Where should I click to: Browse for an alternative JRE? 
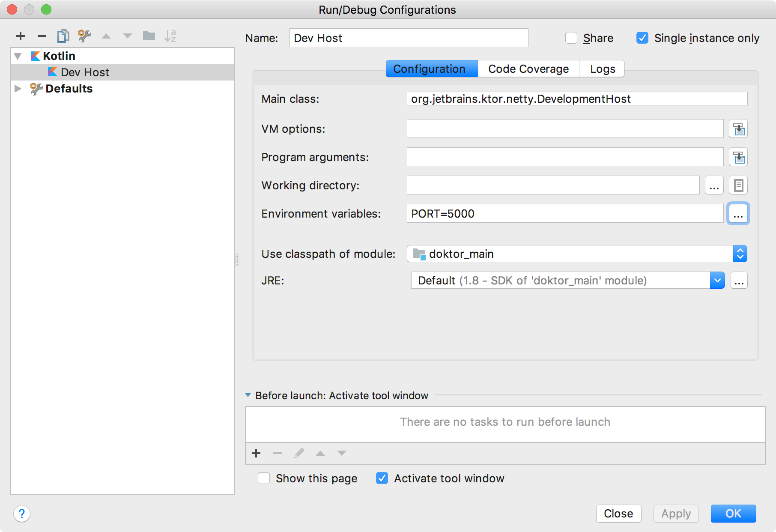(x=739, y=281)
